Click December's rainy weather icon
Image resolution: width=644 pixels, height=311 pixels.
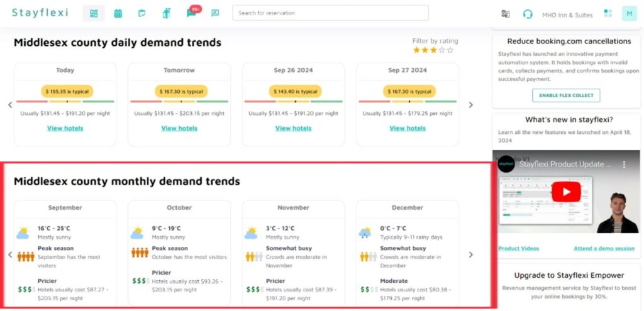pos(365,232)
